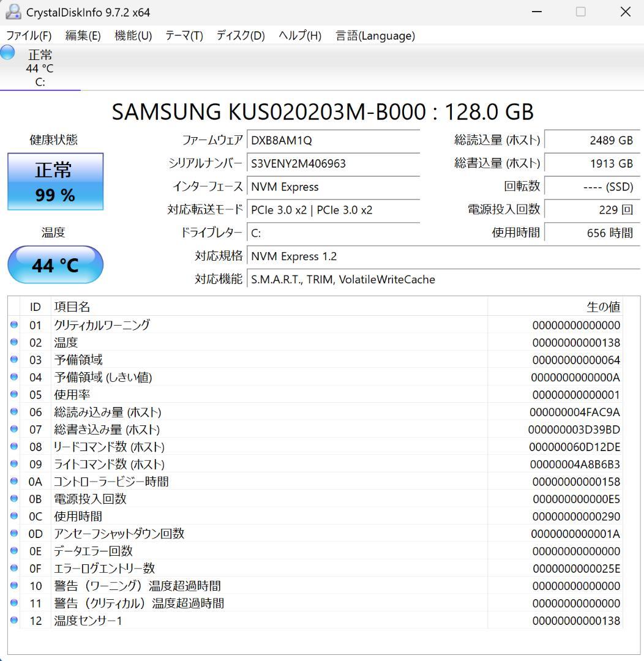Click the dot beside アンセーフシャットダウン回数
Viewport: 644px width, 661px height.
pyautogui.click(x=14, y=534)
